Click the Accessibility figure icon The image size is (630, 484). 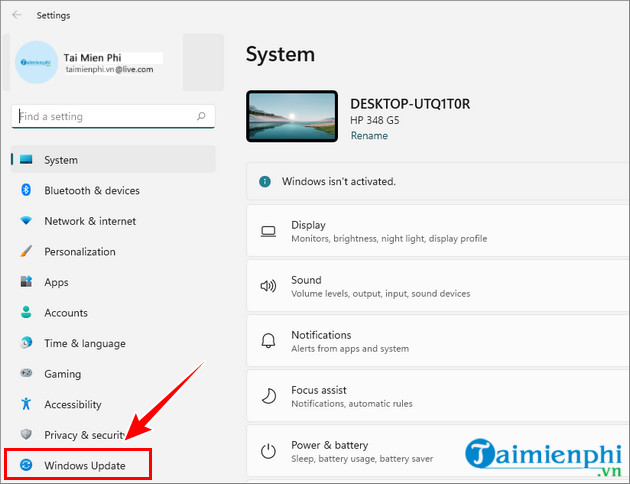pos(26,404)
